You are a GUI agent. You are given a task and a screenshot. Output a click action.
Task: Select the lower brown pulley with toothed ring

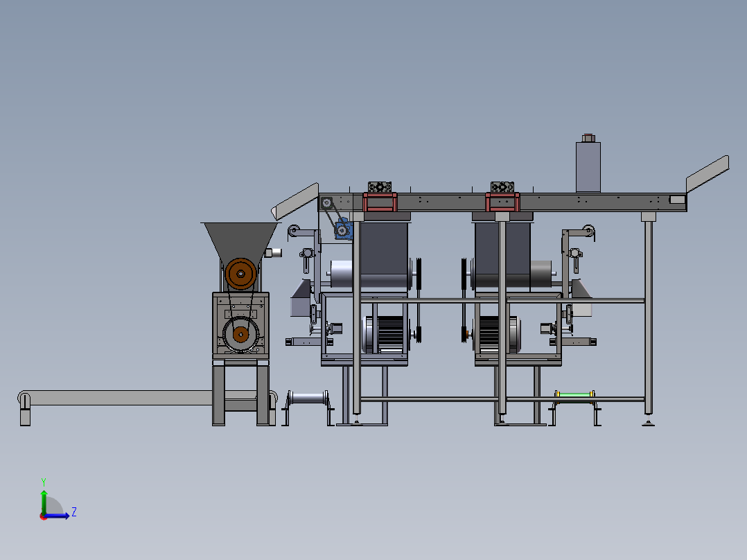tap(241, 335)
